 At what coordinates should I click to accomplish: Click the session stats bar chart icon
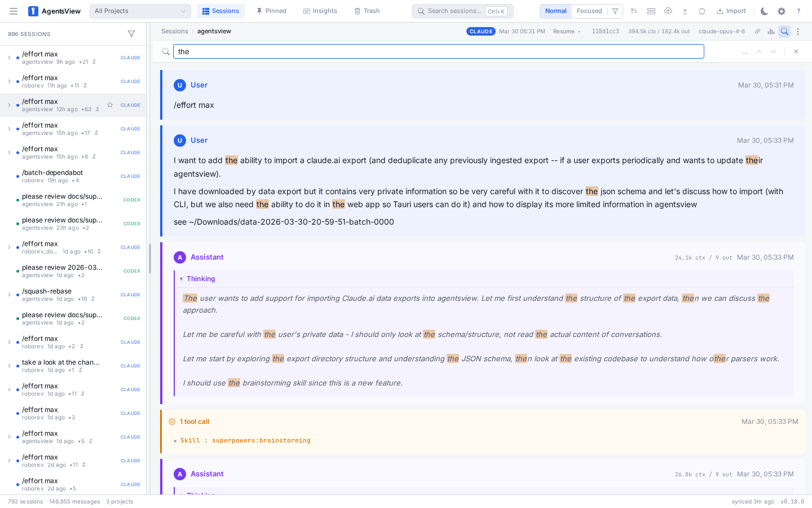point(771,32)
